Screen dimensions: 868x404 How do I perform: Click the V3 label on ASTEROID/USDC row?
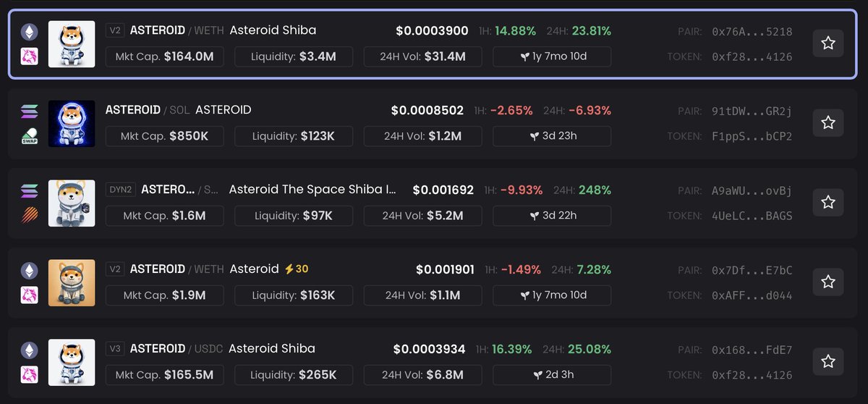pyautogui.click(x=115, y=349)
